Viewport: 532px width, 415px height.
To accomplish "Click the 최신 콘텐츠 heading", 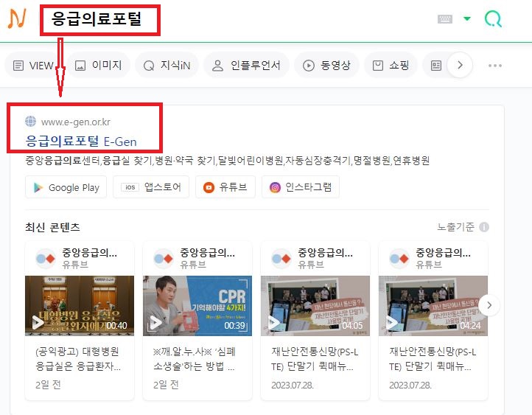I will click(52, 227).
